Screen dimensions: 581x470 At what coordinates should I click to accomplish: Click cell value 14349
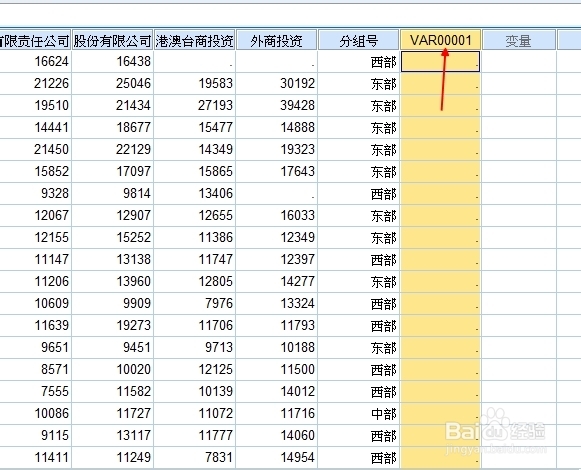[x=216, y=149]
